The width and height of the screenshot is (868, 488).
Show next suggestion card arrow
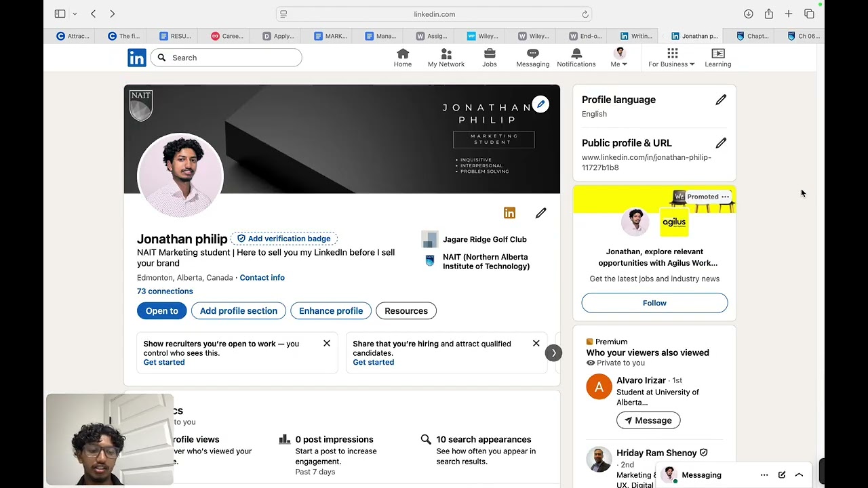[x=554, y=352]
